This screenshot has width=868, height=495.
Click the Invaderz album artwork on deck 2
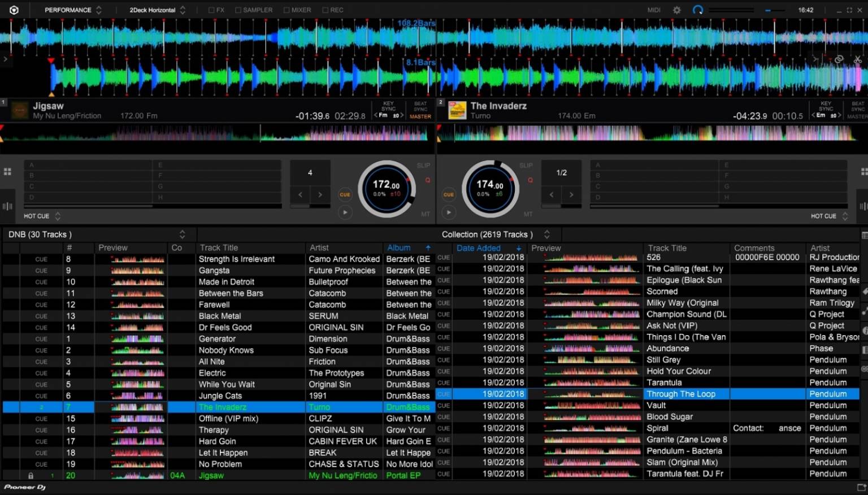pyautogui.click(x=457, y=110)
